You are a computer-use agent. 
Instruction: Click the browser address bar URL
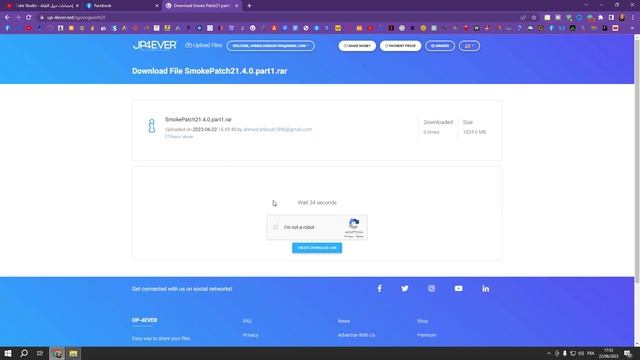76,18
